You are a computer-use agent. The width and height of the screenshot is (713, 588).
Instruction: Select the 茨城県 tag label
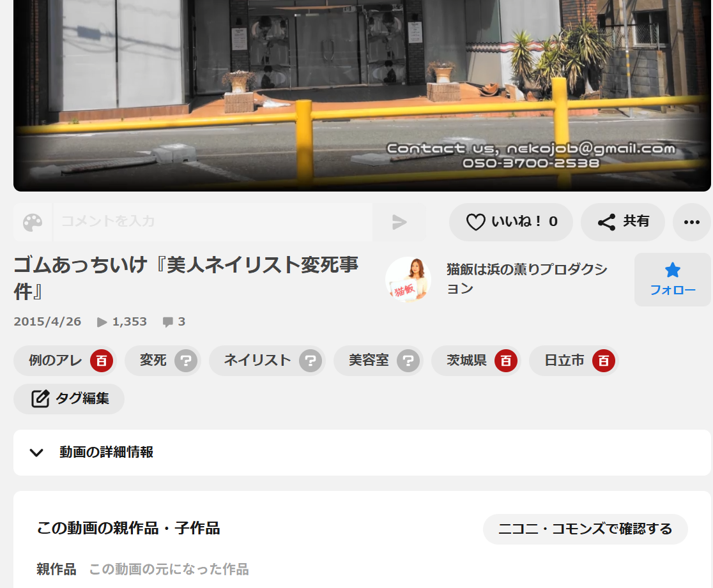point(466,361)
